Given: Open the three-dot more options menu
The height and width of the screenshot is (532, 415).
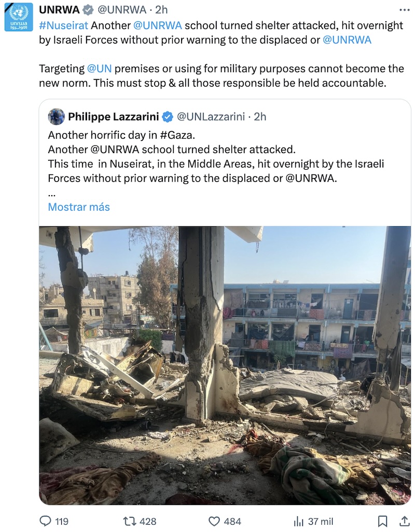Looking at the screenshot, I should [405, 10].
